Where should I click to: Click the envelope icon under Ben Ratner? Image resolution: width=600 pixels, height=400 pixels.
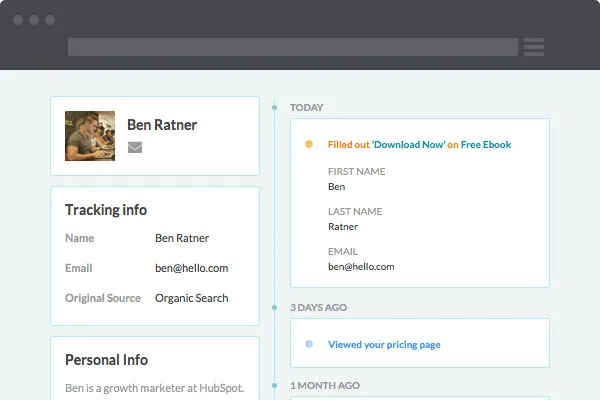[135, 148]
